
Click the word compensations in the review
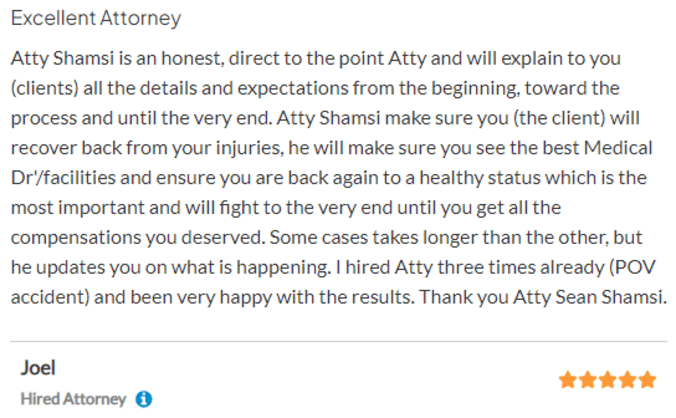(76, 238)
